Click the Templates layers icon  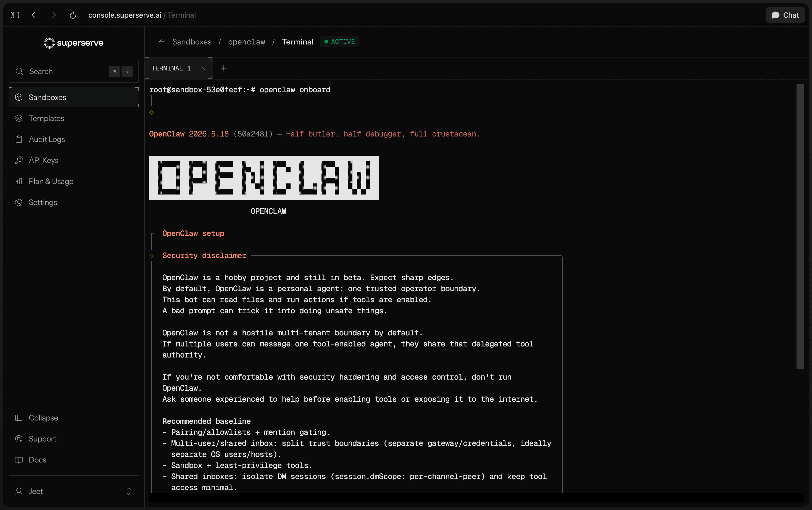19,119
